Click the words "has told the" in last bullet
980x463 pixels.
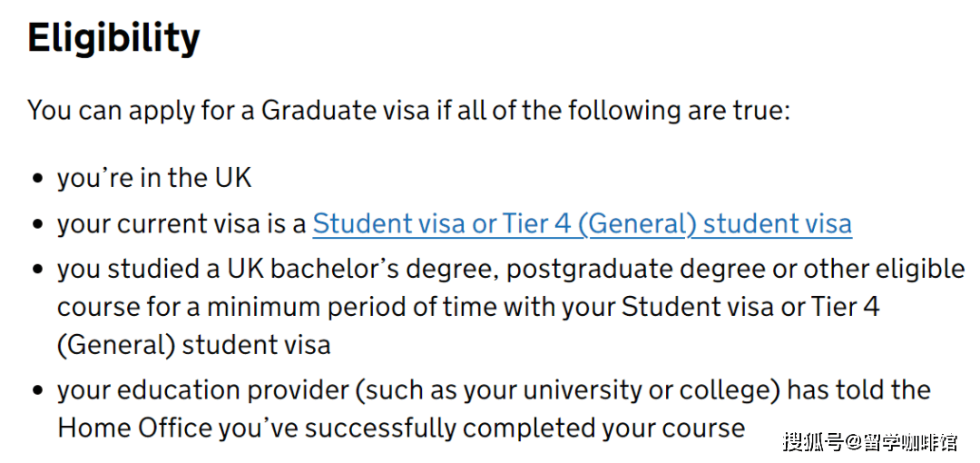coord(859,390)
